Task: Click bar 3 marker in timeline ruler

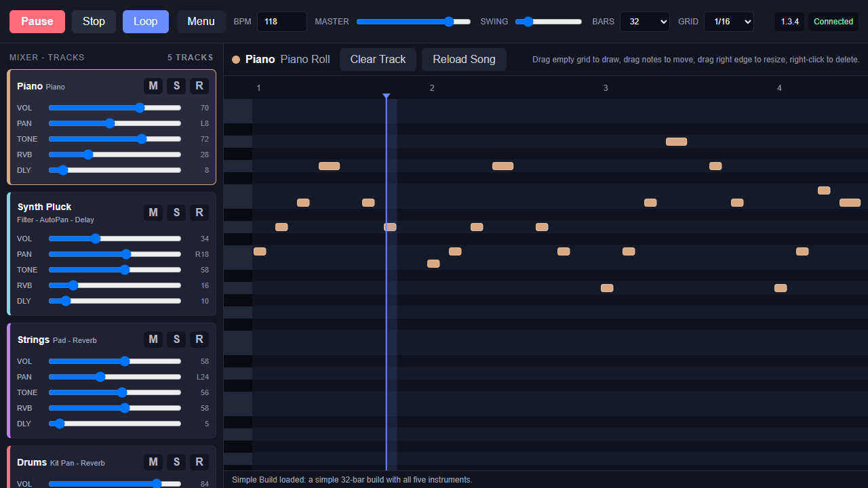Action: tap(606, 88)
